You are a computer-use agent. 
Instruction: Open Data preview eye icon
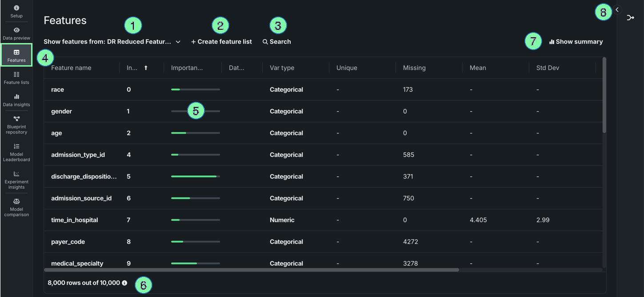tap(16, 30)
